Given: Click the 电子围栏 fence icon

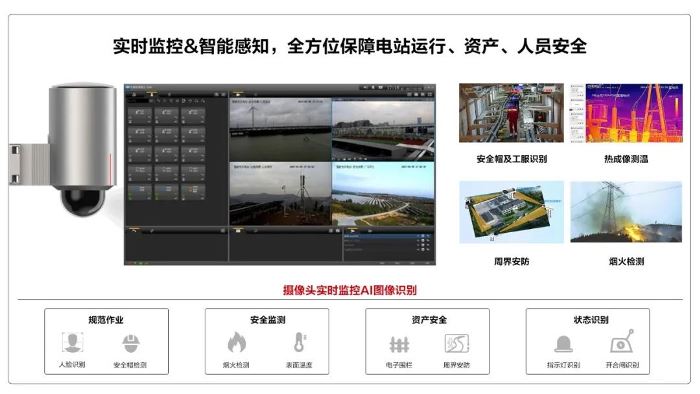Looking at the screenshot, I should [x=399, y=344].
